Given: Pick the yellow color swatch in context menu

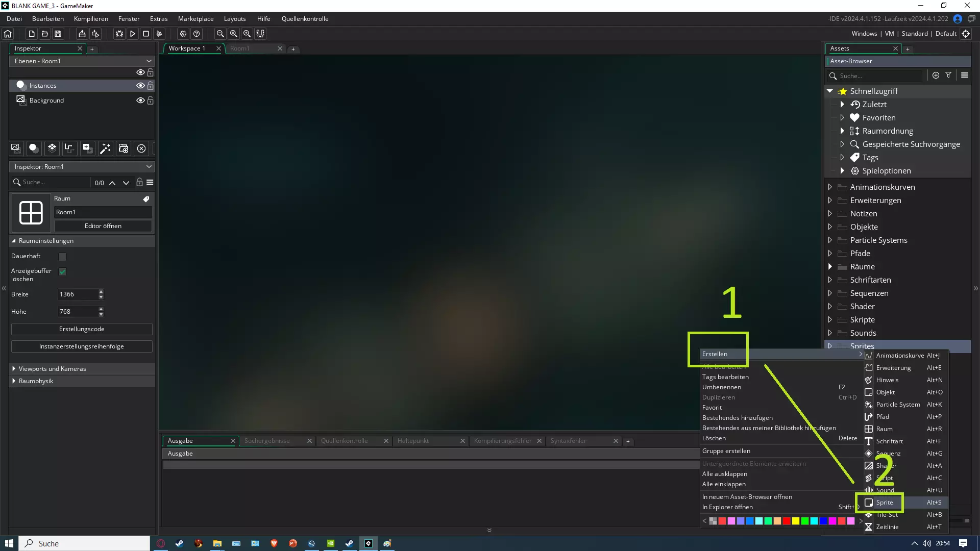Looking at the screenshot, I should click(x=796, y=521).
